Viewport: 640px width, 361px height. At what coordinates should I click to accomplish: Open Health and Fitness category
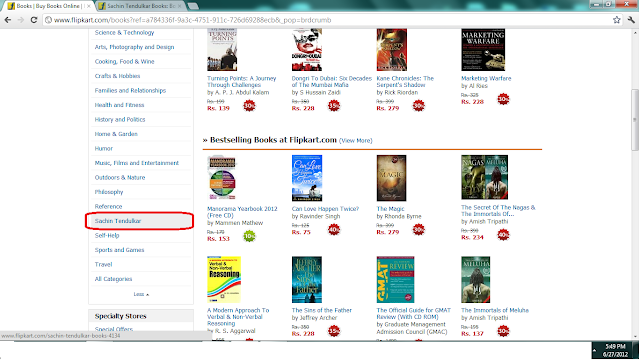(120, 105)
